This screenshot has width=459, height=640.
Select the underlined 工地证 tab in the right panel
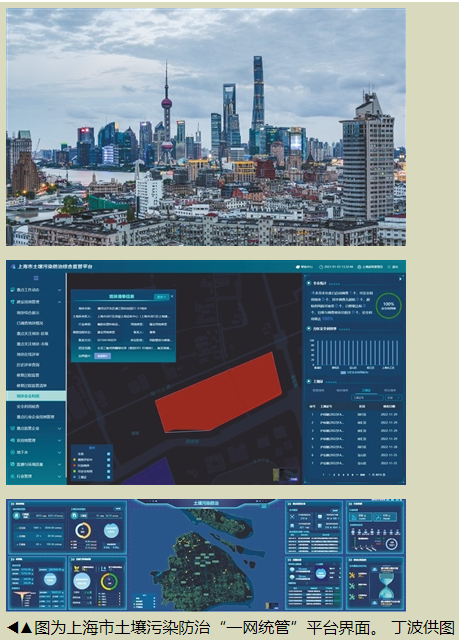pos(366,390)
